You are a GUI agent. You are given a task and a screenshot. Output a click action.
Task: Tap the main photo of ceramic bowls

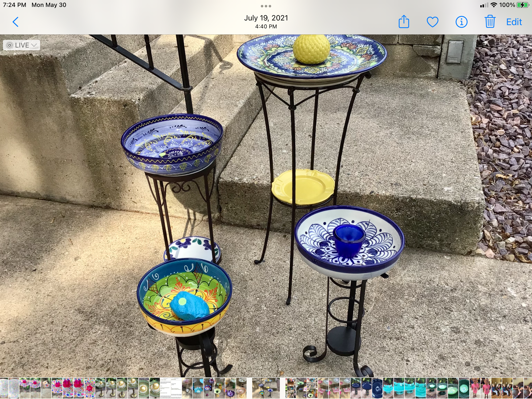click(266, 206)
